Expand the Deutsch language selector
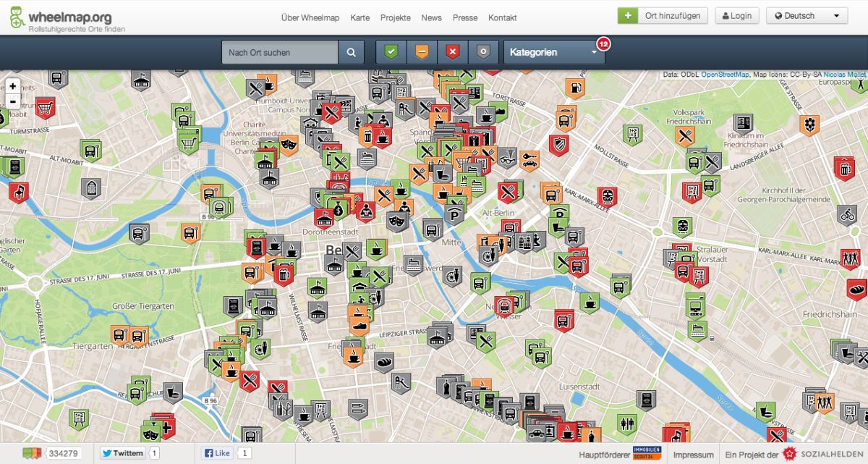 pos(807,16)
